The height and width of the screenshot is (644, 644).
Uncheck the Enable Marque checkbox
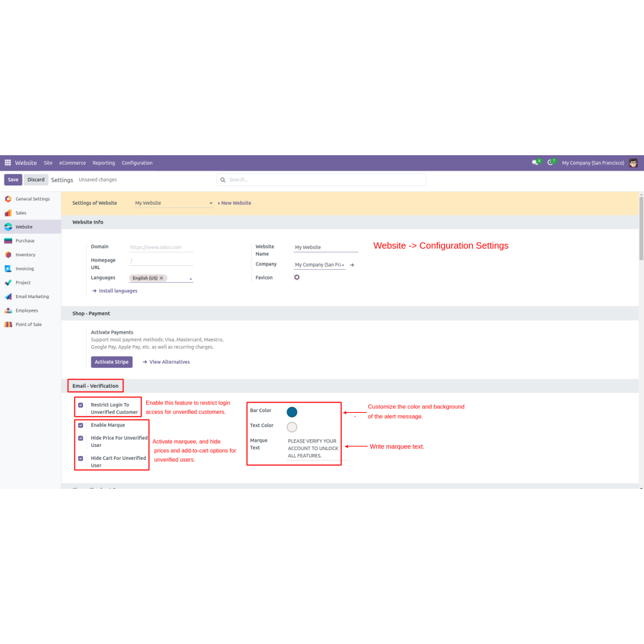coord(80,425)
